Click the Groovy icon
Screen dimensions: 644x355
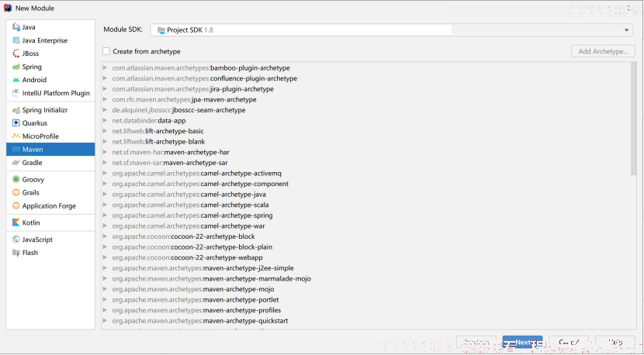click(x=16, y=179)
